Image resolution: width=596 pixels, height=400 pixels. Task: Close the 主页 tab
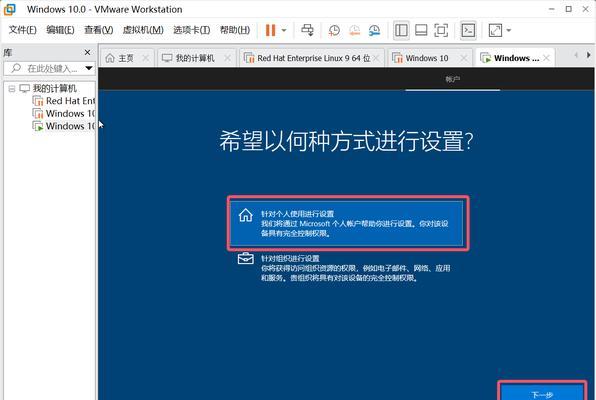tap(146, 58)
